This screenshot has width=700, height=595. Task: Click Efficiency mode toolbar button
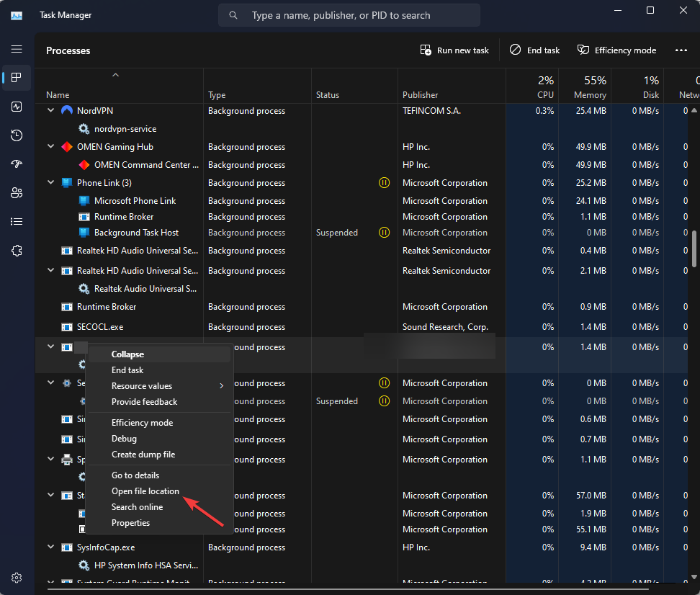point(617,50)
